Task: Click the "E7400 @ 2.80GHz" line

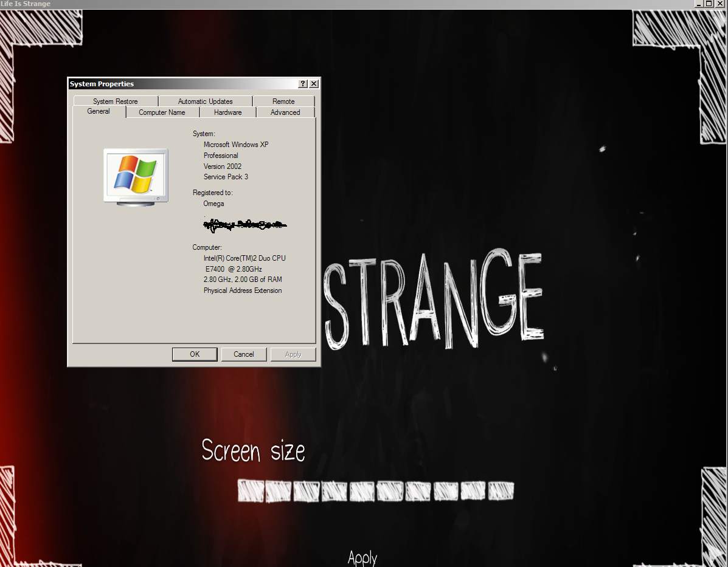Action: tap(234, 269)
